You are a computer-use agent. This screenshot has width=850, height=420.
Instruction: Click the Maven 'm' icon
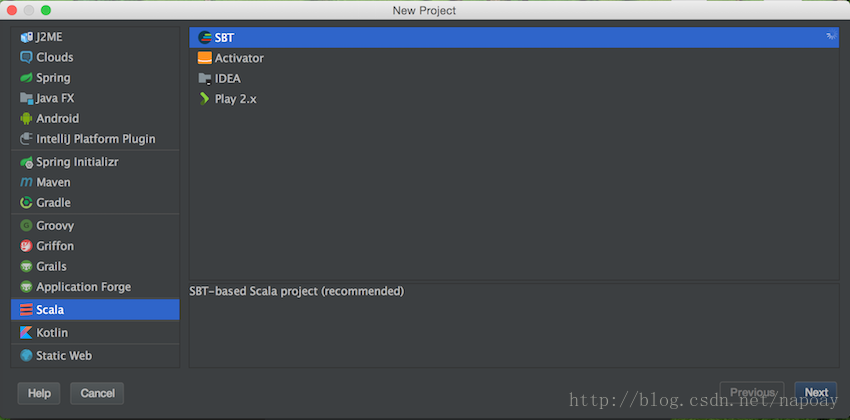pos(26,183)
